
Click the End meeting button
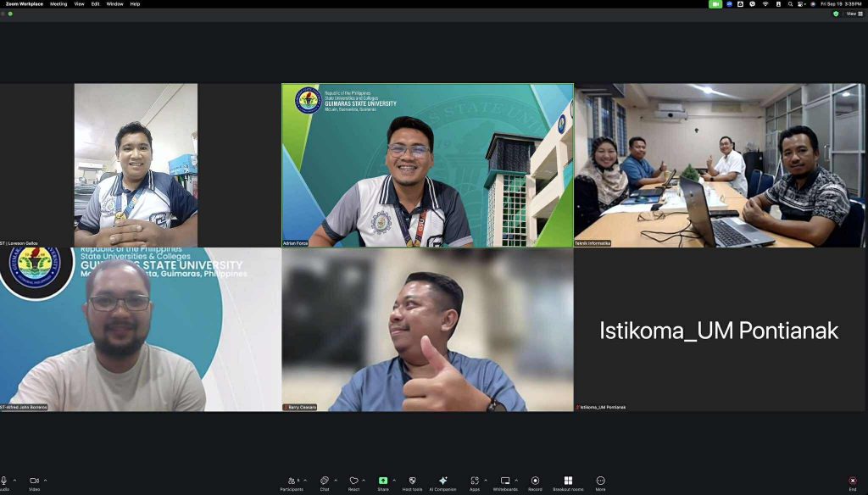853,481
